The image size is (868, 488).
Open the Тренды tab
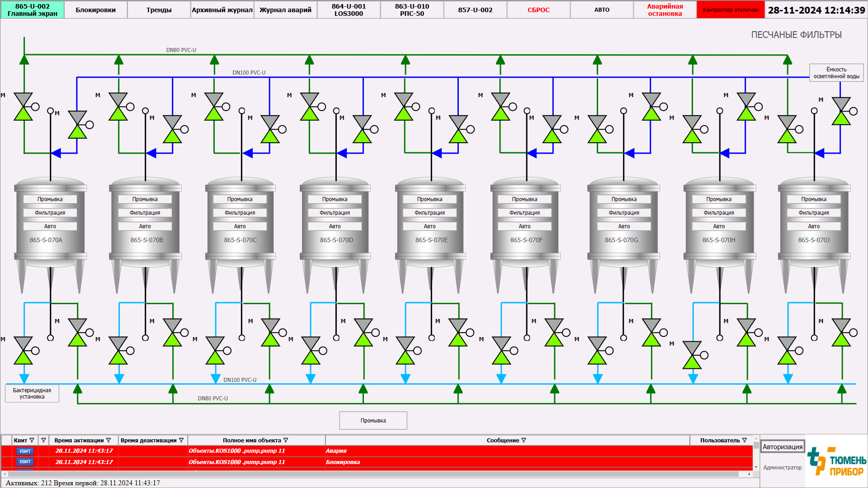pos(159,9)
